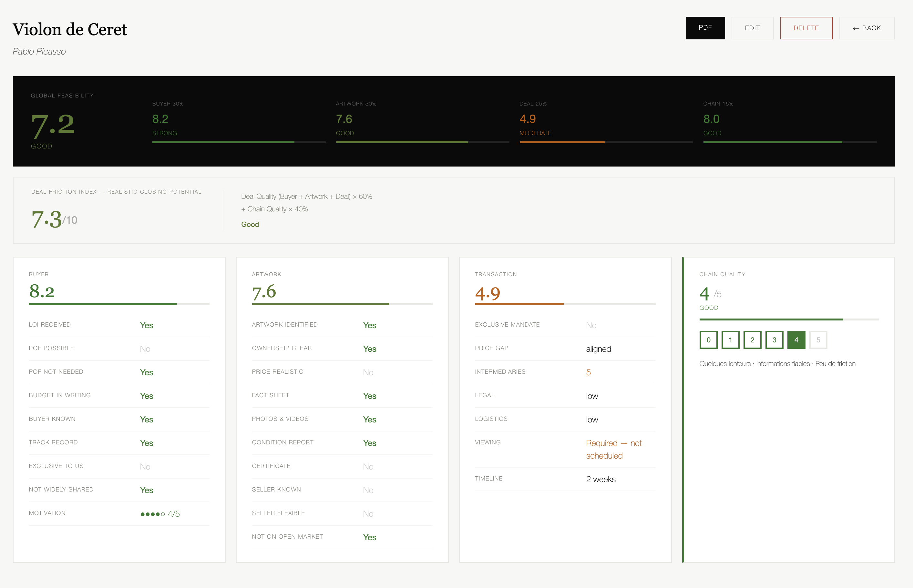Click the PDF export button
The width and height of the screenshot is (913, 588).
pos(705,28)
